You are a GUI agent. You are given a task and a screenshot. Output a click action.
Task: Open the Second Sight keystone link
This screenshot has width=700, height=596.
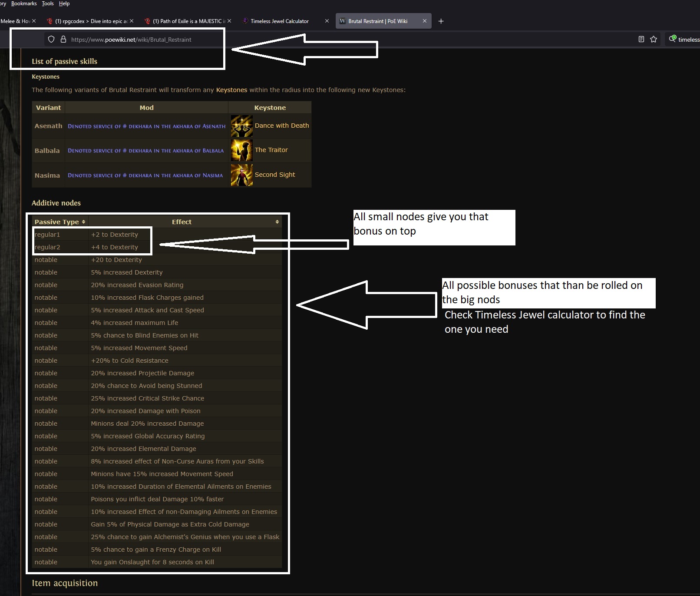coord(275,175)
